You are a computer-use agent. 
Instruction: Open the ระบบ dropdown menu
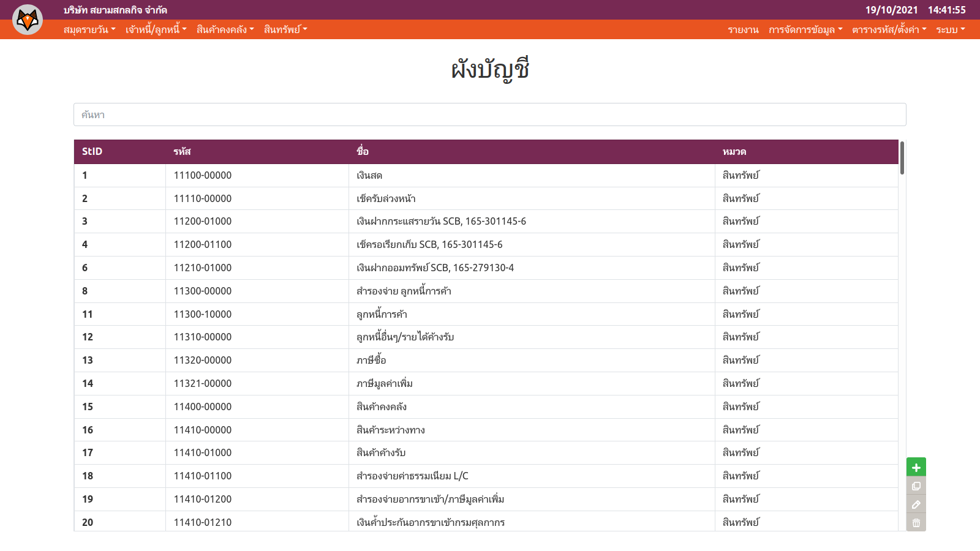(x=951, y=29)
